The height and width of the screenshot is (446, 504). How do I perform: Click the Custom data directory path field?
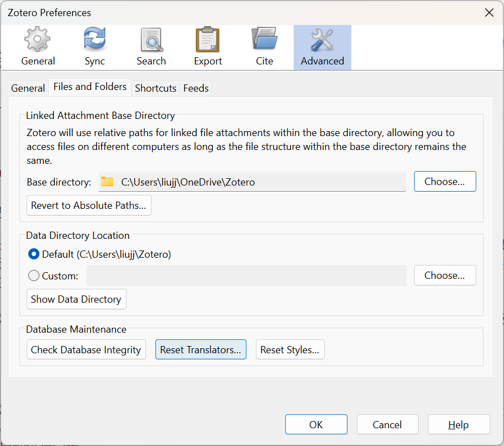click(x=246, y=275)
